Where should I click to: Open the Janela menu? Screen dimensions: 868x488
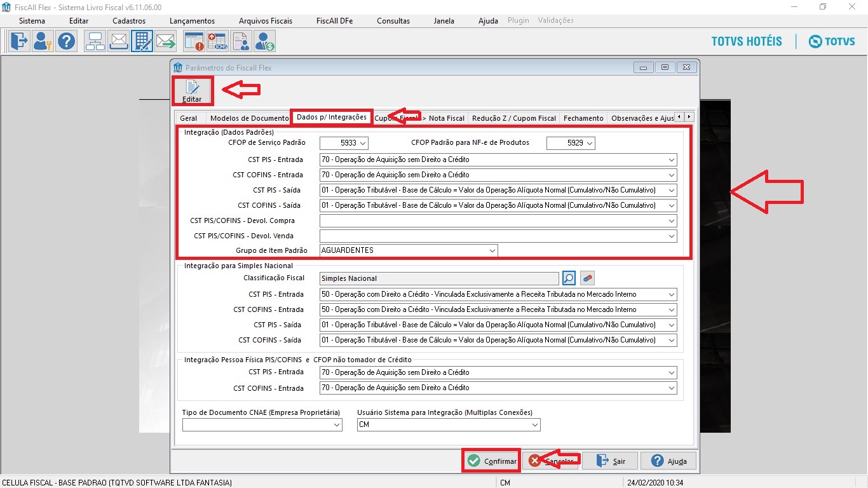444,21
